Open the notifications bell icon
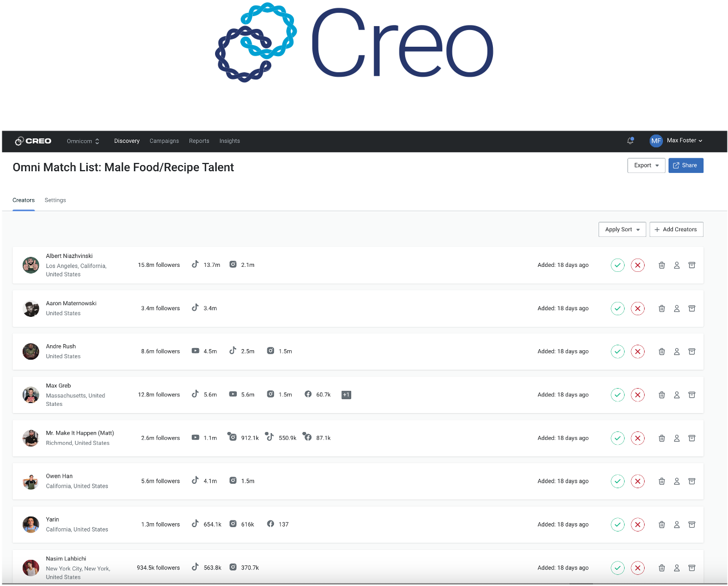The image size is (728, 586). click(630, 141)
